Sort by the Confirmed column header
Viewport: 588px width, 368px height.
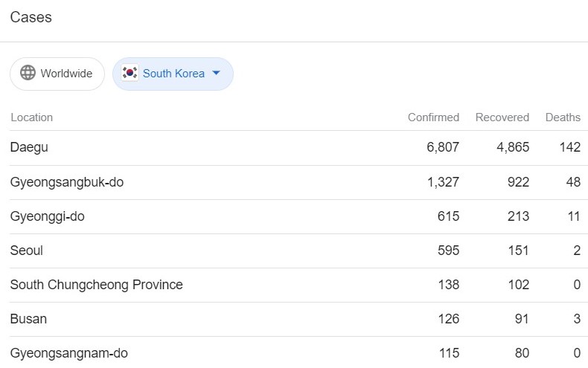[x=433, y=117]
